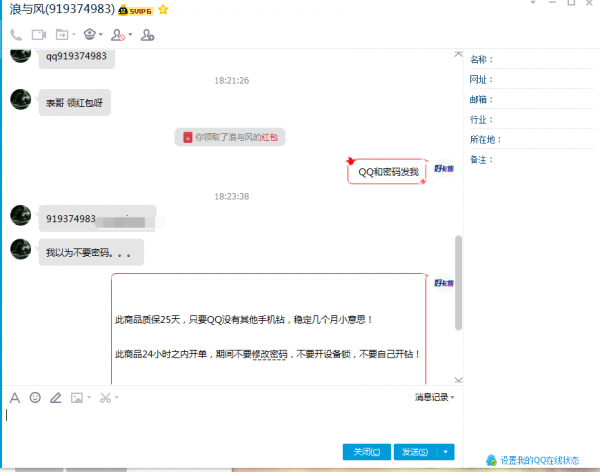Viewport: 600px width, 472px height.
Task: Click the 行业 field label
Action: (481, 120)
